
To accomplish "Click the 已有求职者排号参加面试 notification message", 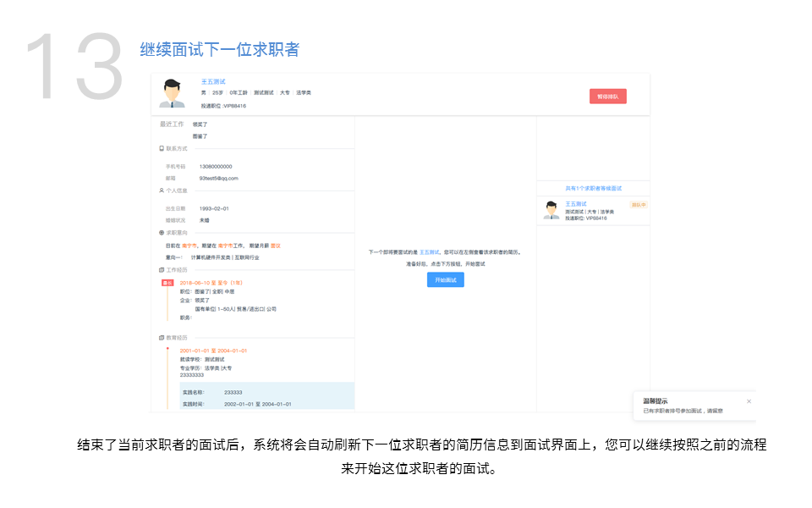I will click(x=683, y=411).
